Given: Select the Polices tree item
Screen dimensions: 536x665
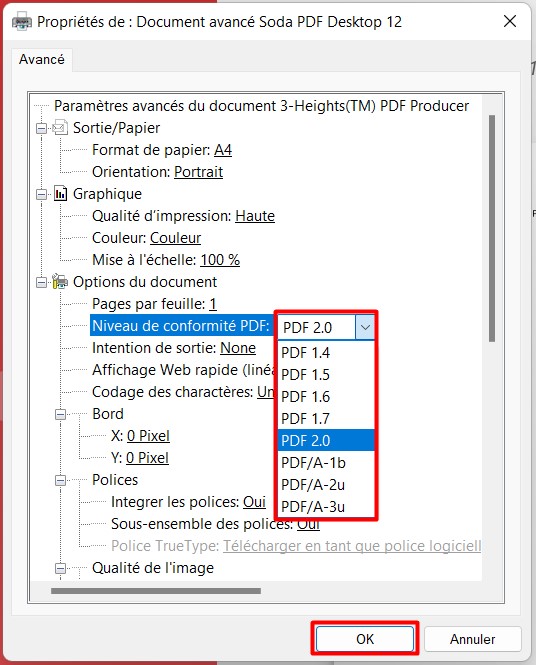Looking at the screenshot, I should [x=115, y=480].
